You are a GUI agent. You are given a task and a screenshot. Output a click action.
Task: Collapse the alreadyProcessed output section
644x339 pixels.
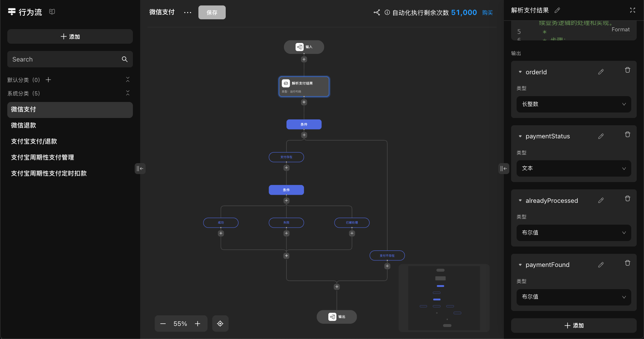(520, 201)
